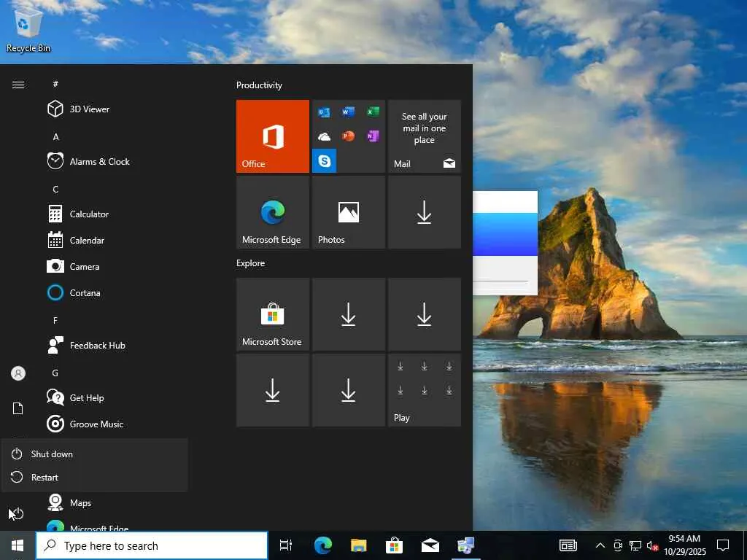Open the PowerPoint mini tile
This screenshot has width=747, height=560.
click(x=348, y=136)
